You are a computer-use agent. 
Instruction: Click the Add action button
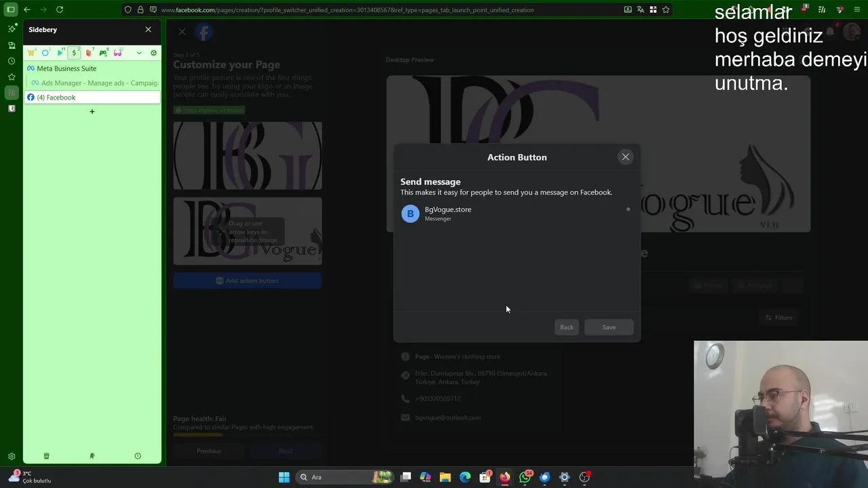[248, 281]
